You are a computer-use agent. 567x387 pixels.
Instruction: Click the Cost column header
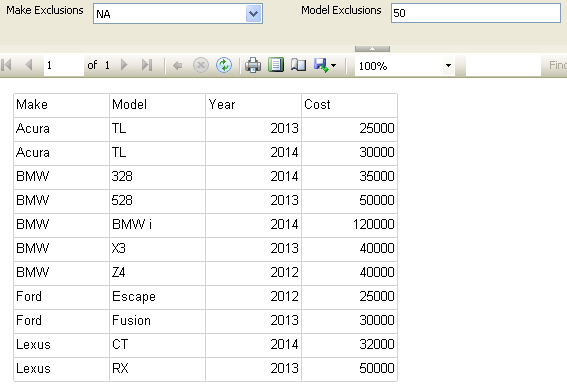[349, 105]
